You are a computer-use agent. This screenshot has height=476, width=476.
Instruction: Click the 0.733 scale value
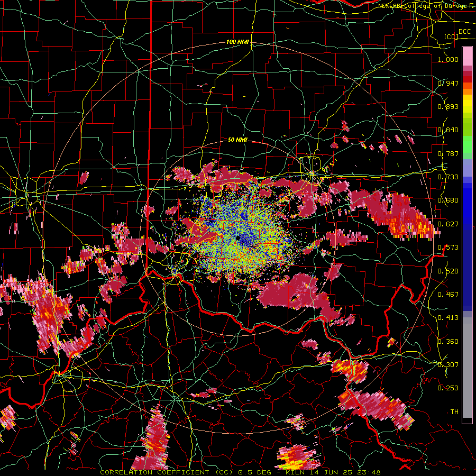point(448,177)
